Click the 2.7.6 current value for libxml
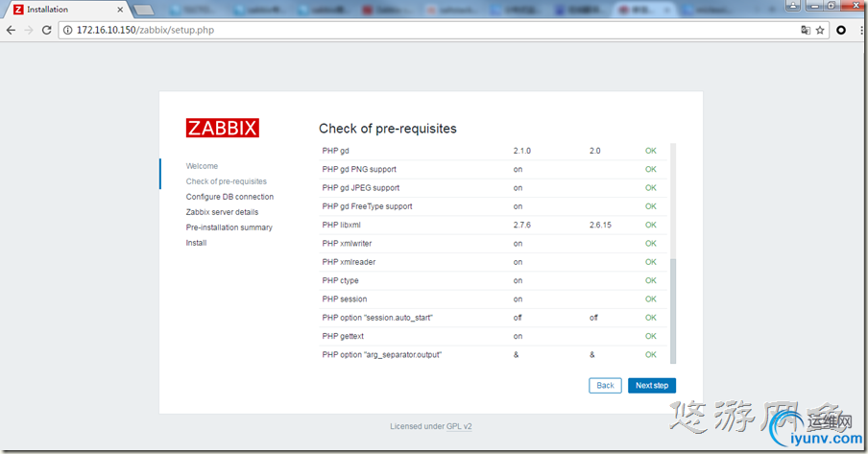 [x=522, y=225]
